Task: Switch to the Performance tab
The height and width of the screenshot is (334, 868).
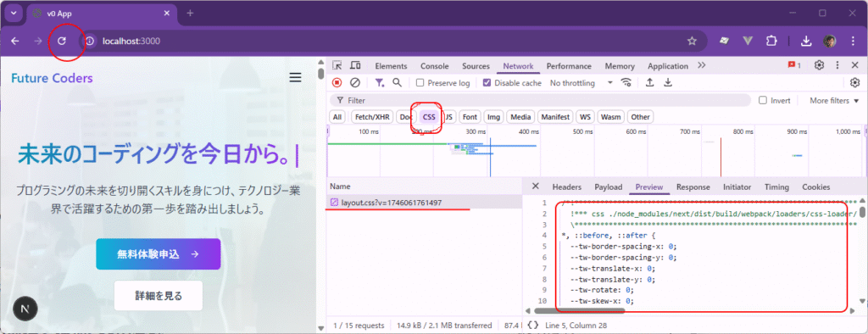Action: point(569,66)
